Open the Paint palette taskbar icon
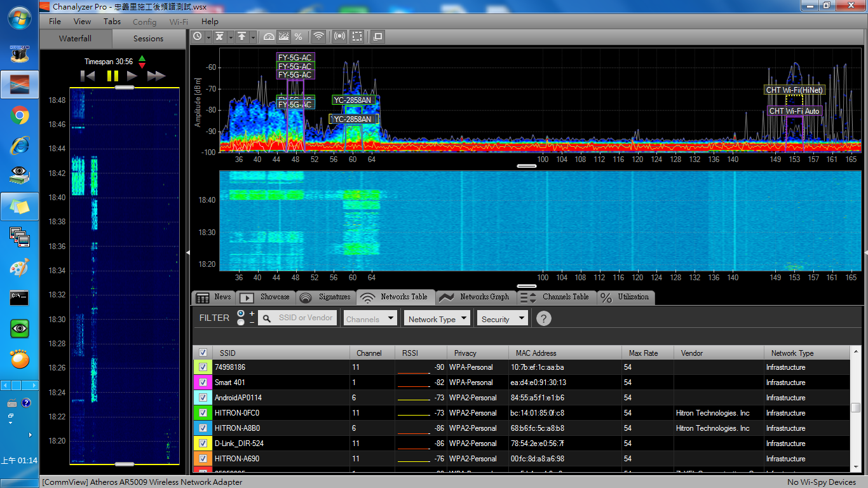The width and height of the screenshot is (868, 488). tap(20, 268)
